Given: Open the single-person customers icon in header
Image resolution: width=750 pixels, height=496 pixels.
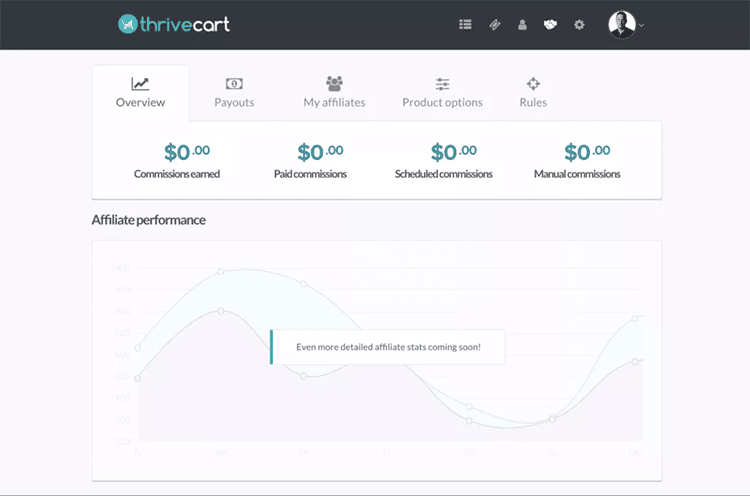Looking at the screenshot, I should click(x=522, y=24).
